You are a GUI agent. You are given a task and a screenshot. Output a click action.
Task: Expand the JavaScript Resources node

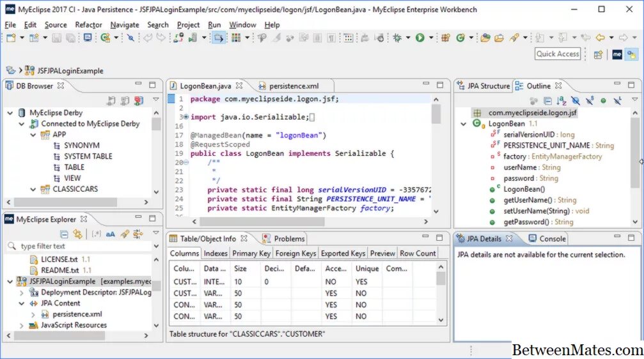(22, 325)
